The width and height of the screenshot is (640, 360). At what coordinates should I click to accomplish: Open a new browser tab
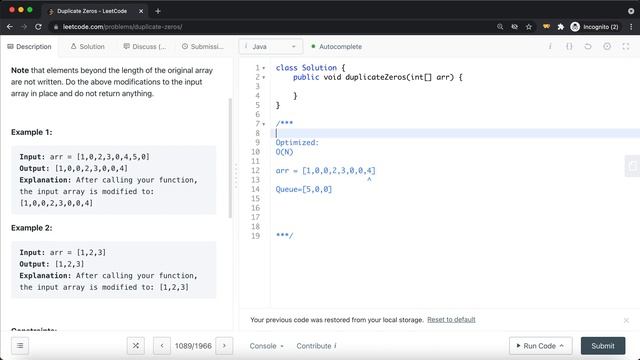[x=158, y=11]
